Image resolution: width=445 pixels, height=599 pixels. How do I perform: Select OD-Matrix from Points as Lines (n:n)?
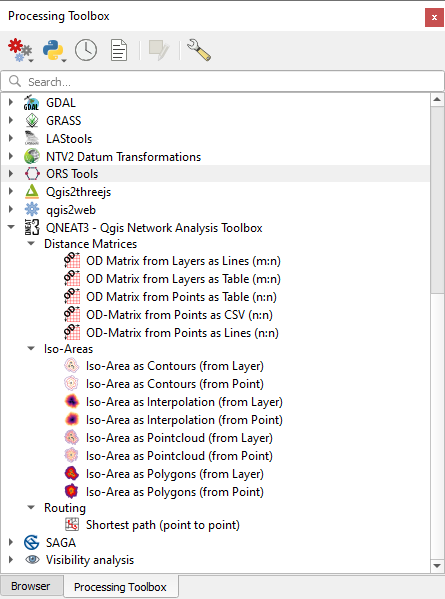coord(182,333)
